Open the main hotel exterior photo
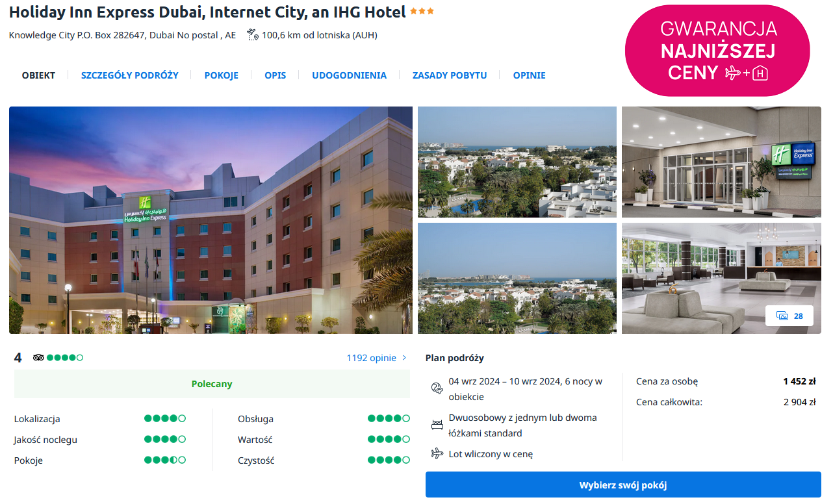Image resolution: width=833 pixels, height=504 pixels. pyautogui.click(x=211, y=220)
